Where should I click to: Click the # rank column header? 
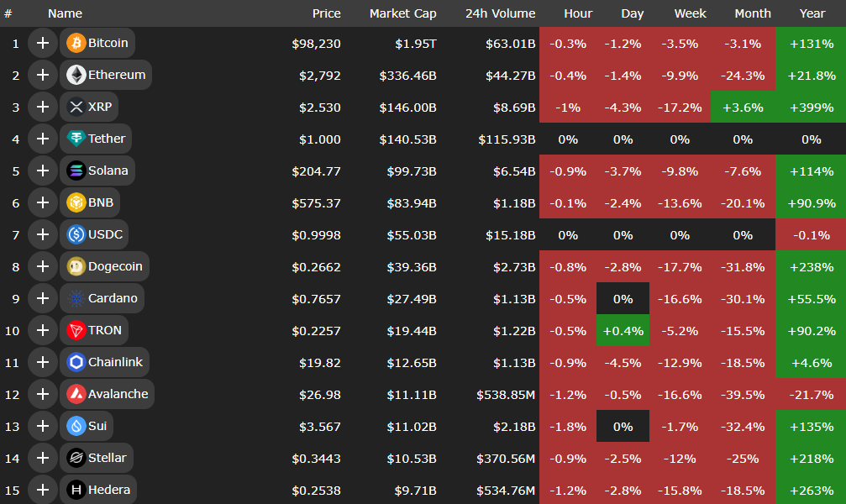coord(8,13)
